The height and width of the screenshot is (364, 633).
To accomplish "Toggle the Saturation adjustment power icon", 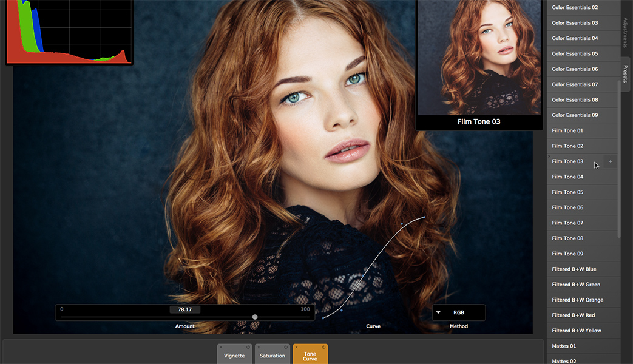I will coord(286,347).
